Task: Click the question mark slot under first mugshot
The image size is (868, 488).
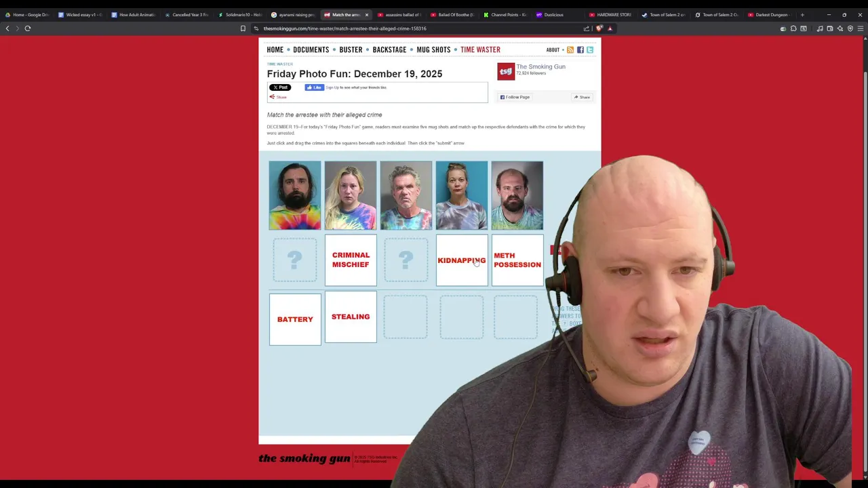Action: [295, 260]
